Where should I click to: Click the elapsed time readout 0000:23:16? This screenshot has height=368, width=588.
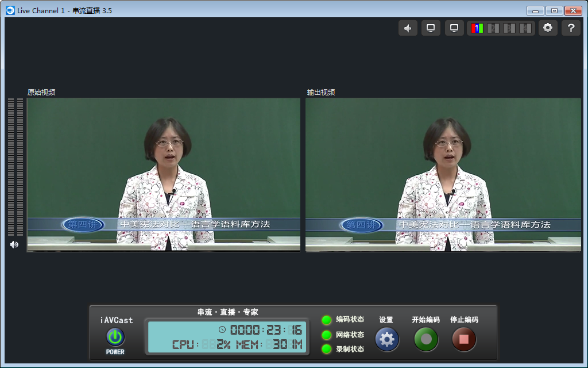tap(266, 329)
